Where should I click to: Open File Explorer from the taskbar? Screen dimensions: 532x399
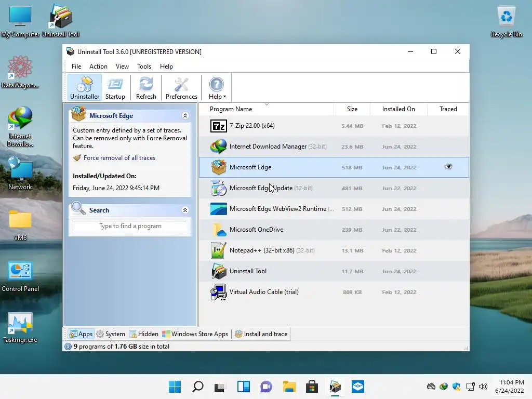click(289, 387)
